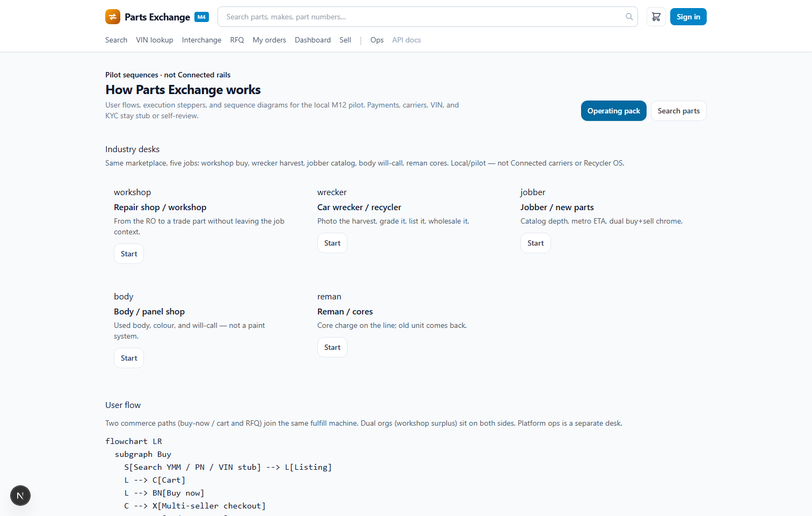
Task: Open the Interchange nav link
Action: 201,40
